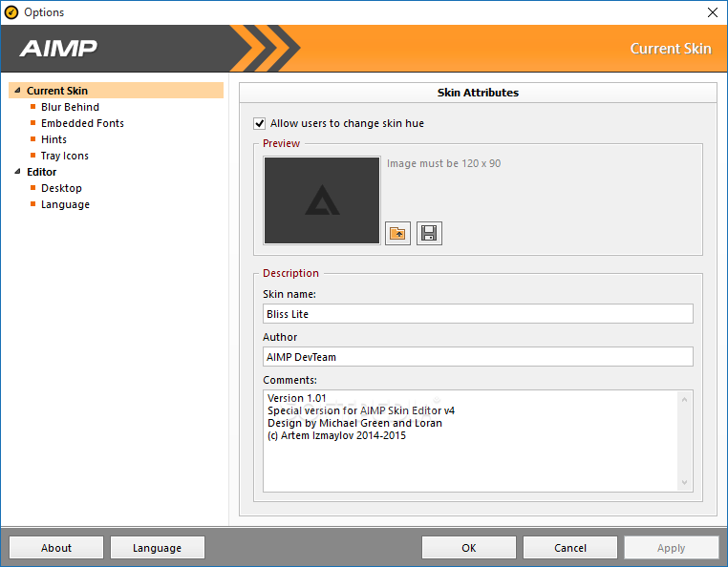
Task: Collapse the Current Skin tree node
Action: coord(17,90)
